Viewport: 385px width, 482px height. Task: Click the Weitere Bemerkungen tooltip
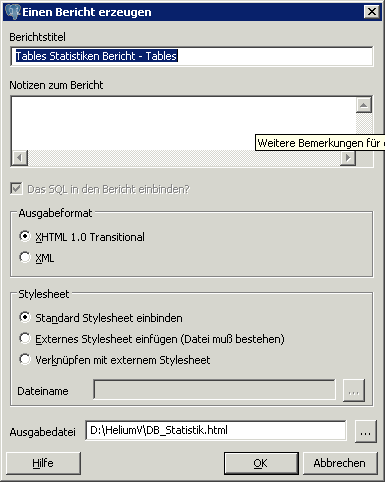click(320, 143)
